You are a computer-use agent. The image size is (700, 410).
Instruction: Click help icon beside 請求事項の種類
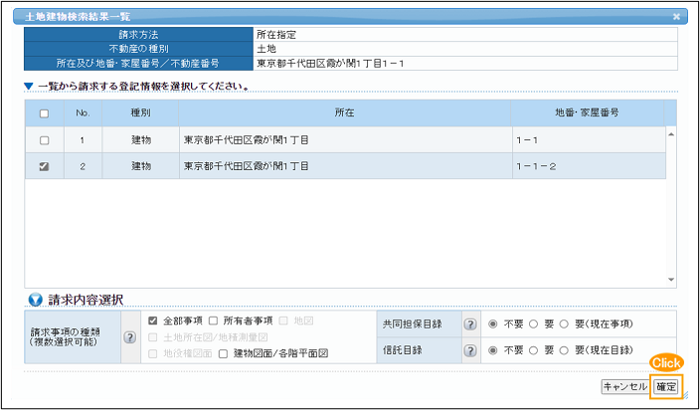pyautogui.click(x=129, y=337)
